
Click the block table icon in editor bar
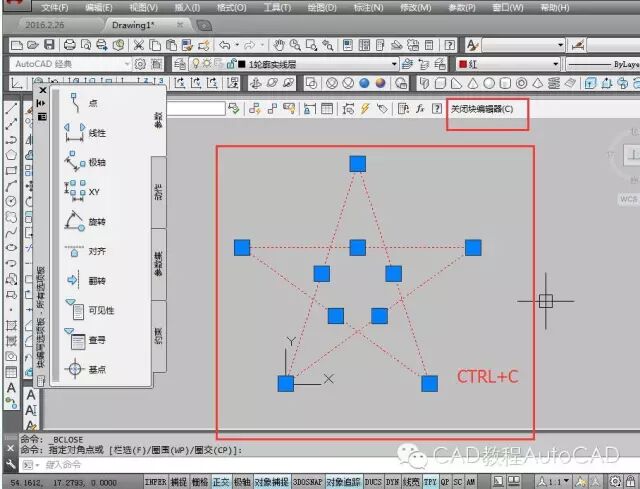coord(327,109)
